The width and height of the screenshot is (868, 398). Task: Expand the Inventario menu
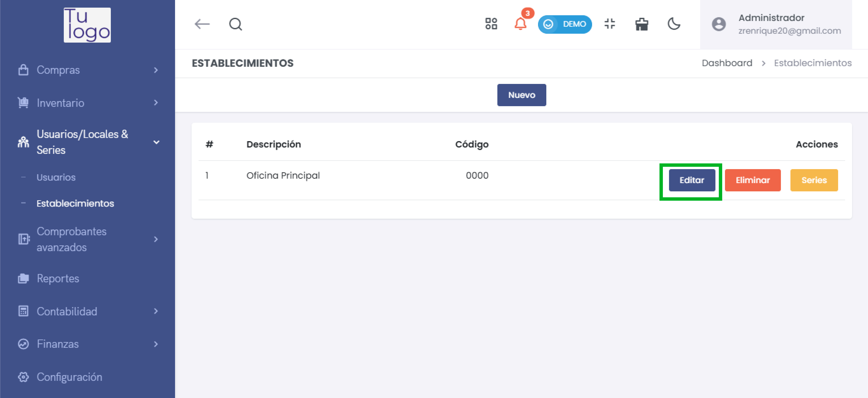pyautogui.click(x=61, y=103)
